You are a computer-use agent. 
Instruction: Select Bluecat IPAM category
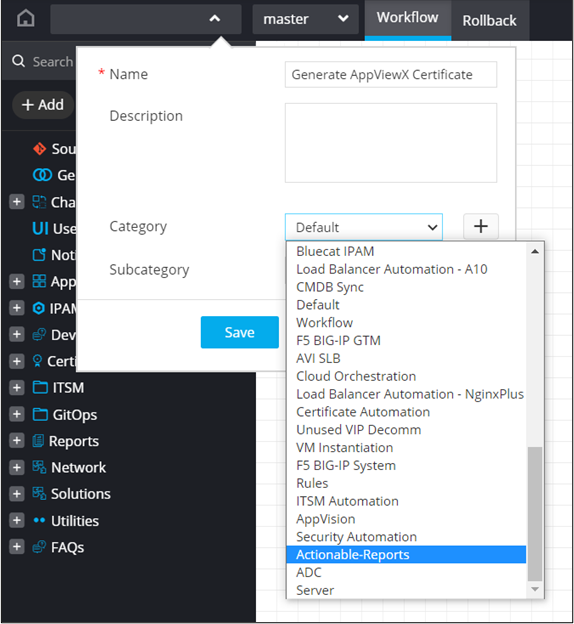406,251
